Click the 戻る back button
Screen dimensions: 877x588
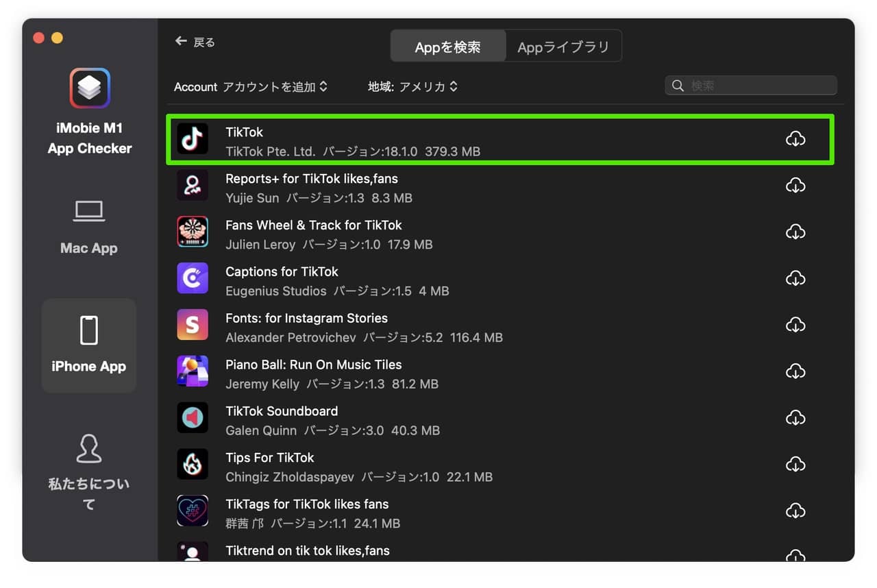point(194,42)
